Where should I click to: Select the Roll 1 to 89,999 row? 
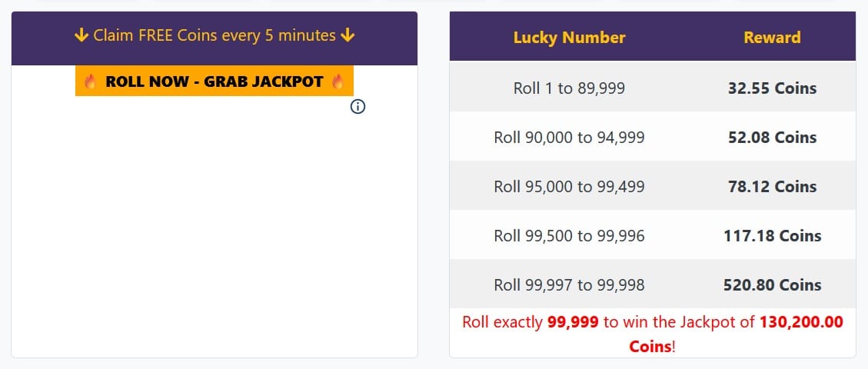point(569,88)
